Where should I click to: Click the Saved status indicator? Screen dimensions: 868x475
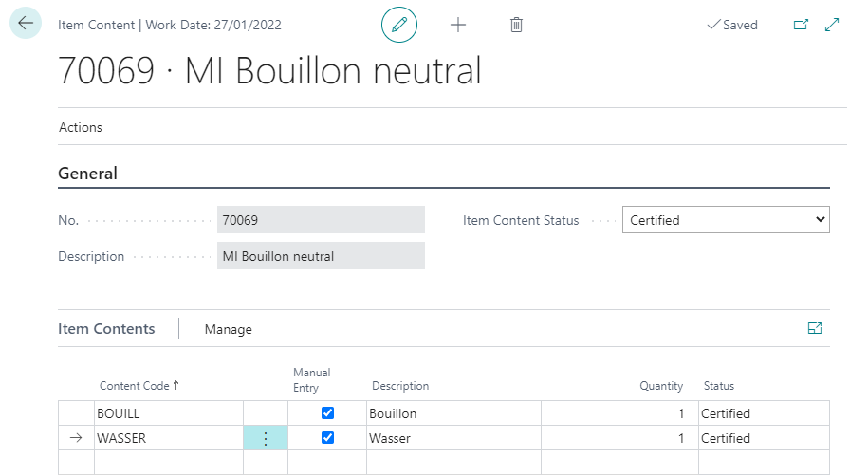tap(732, 25)
